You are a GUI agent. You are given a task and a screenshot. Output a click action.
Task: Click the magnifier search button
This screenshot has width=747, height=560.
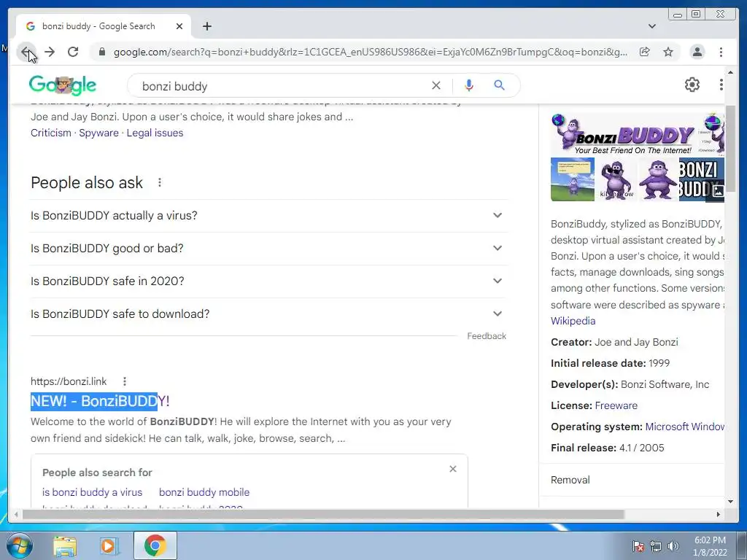[499, 85]
